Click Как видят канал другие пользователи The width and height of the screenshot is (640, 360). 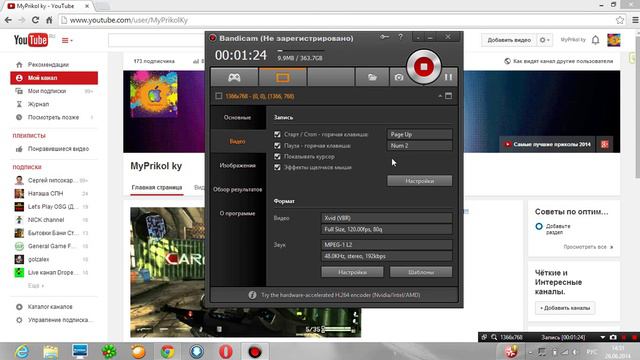coord(559,61)
